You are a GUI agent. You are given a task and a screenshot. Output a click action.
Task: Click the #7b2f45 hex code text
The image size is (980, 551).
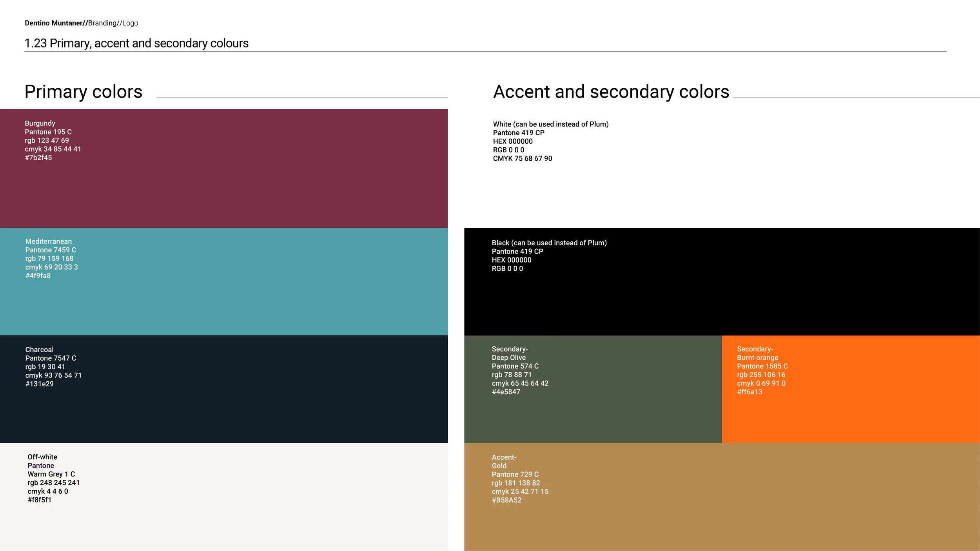(x=38, y=158)
